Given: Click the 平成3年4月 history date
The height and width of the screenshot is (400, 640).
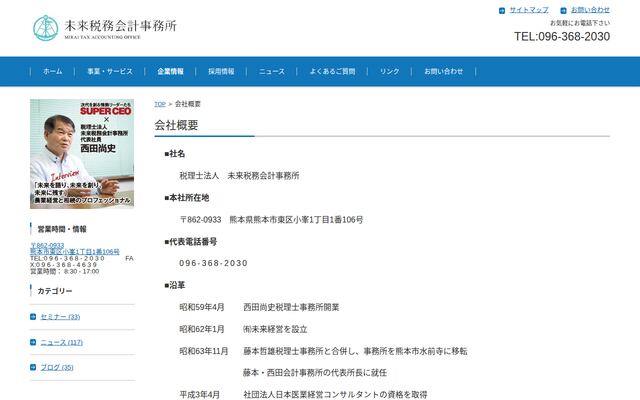Looking at the screenshot, I should [x=200, y=395].
